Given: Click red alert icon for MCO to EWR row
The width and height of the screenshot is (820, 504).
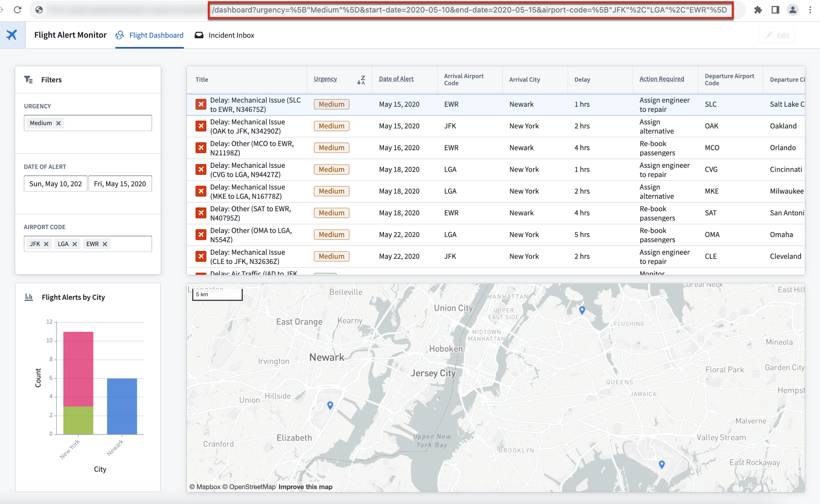Looking at the screenshot, I should [201, 148].
